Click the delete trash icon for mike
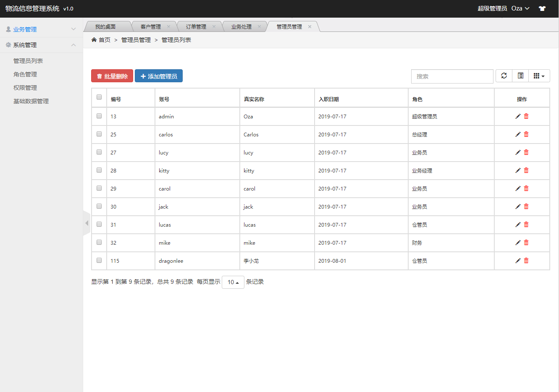This screenshot has height=392, width=559. coord(526,242)
